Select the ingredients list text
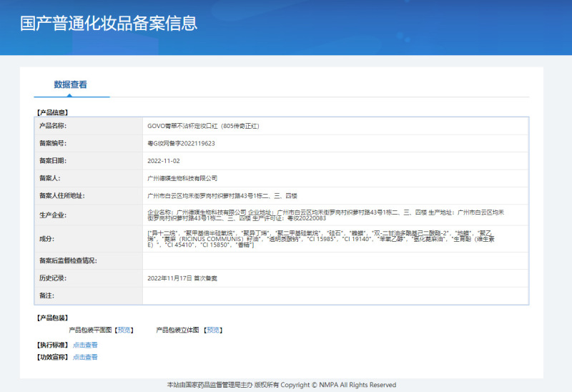Image resolution: width=572 pixels, height=392 pixels. pyautogui.click(x=321, y=239)
